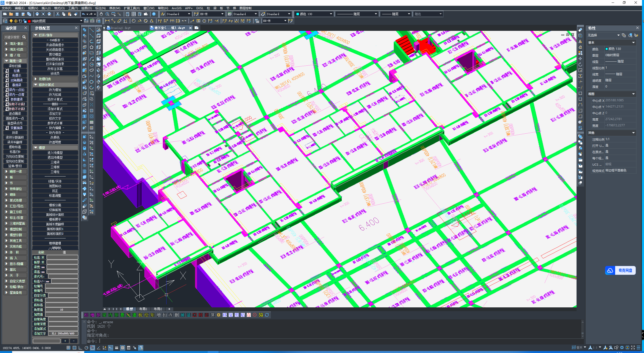644x353 pixels.
Task: Click the magenta 墙 wall icon
Action: click(x=92, y=315)
